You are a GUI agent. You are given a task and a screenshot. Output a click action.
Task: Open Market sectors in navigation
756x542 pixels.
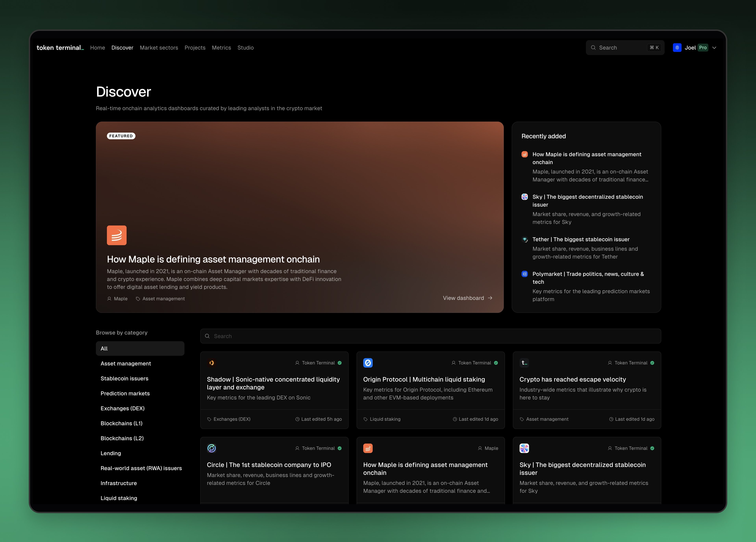tap(159, 48)
